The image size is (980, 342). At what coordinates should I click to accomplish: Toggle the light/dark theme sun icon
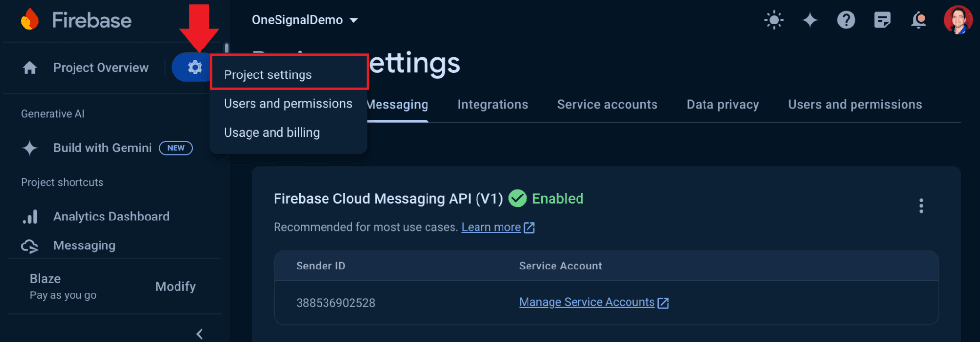pyautogui.click(x=774, y=20)
